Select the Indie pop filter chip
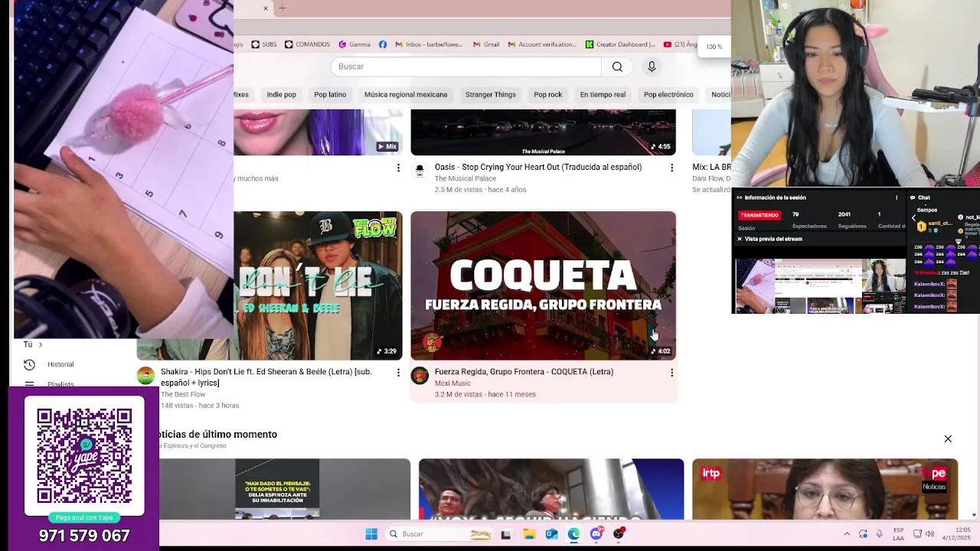 pyautogui.click(x=281, y=94)
